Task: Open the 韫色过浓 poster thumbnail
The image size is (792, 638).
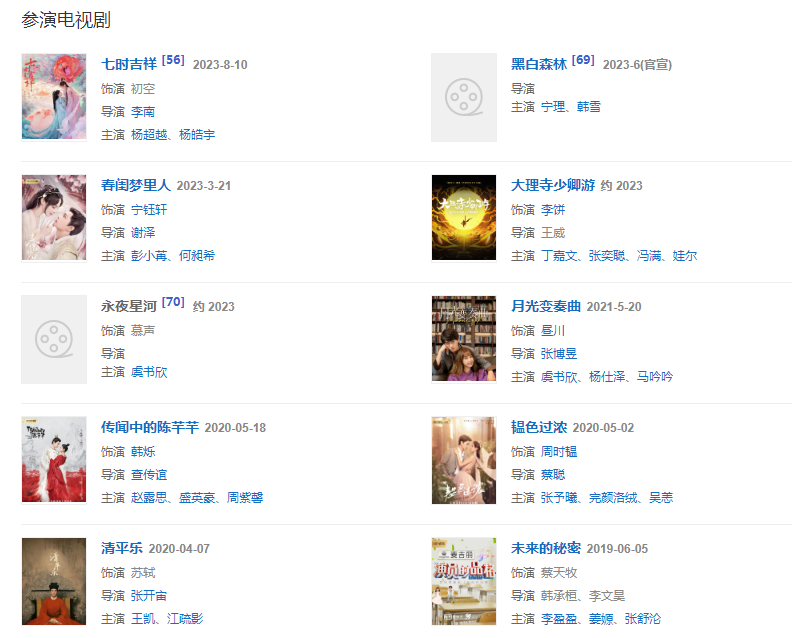Action: click(464, 460)
